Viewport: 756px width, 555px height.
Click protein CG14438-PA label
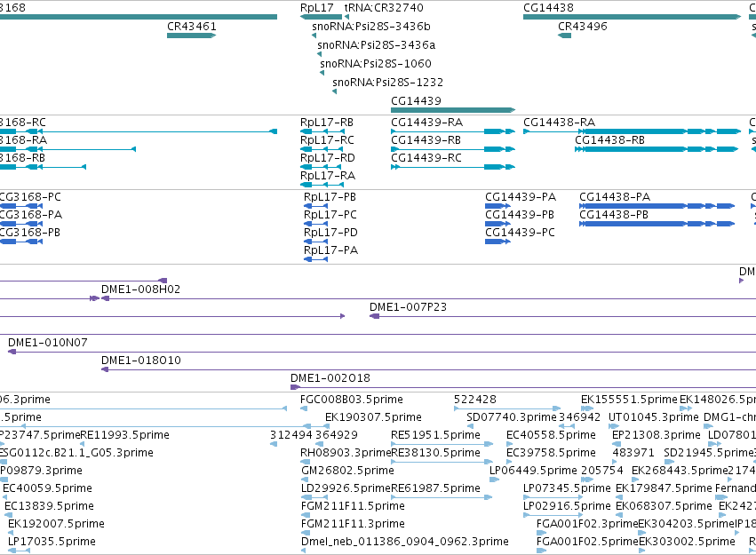click(615, 197)
